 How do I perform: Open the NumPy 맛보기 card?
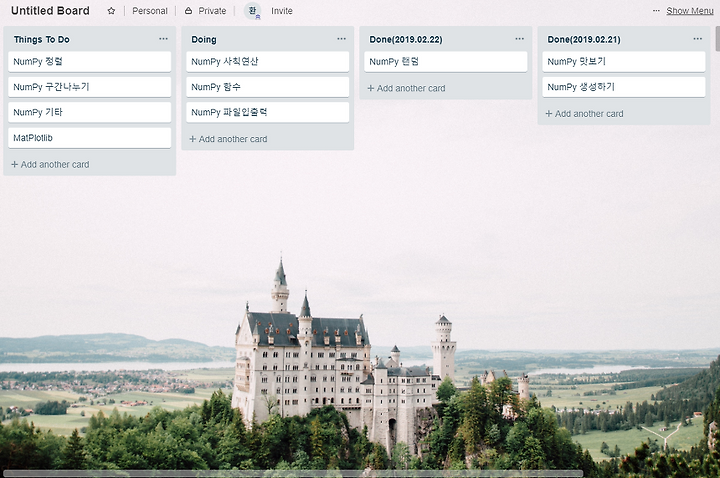point(624,62)
